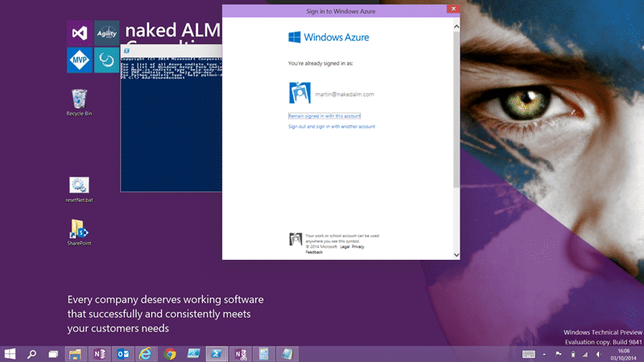The width and height of the screenshot is (644, 362).
Task: Open Task View in the taskbar
Action: click(x=53, y=354)
